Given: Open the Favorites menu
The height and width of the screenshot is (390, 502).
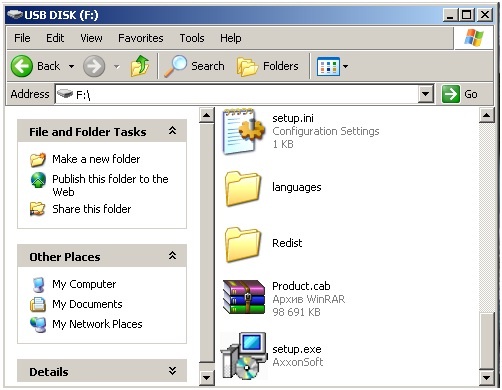Looking at the screenshot, I should tap(141, 38).
